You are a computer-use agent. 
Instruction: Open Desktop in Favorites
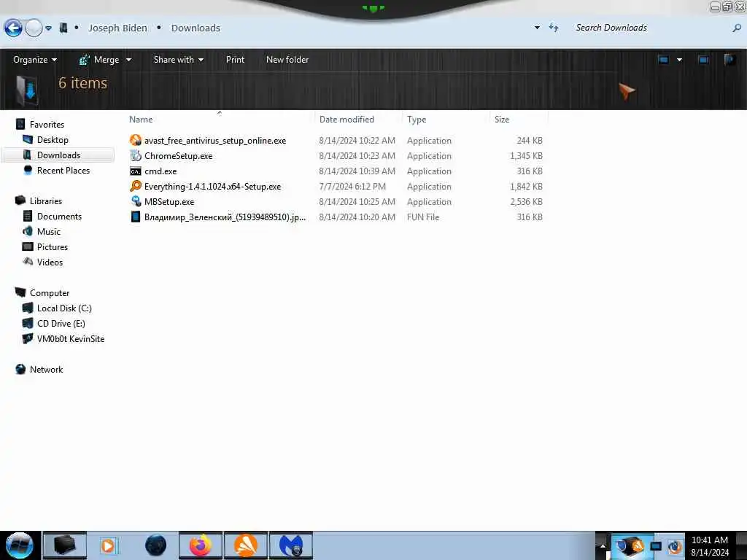point(53,139)
